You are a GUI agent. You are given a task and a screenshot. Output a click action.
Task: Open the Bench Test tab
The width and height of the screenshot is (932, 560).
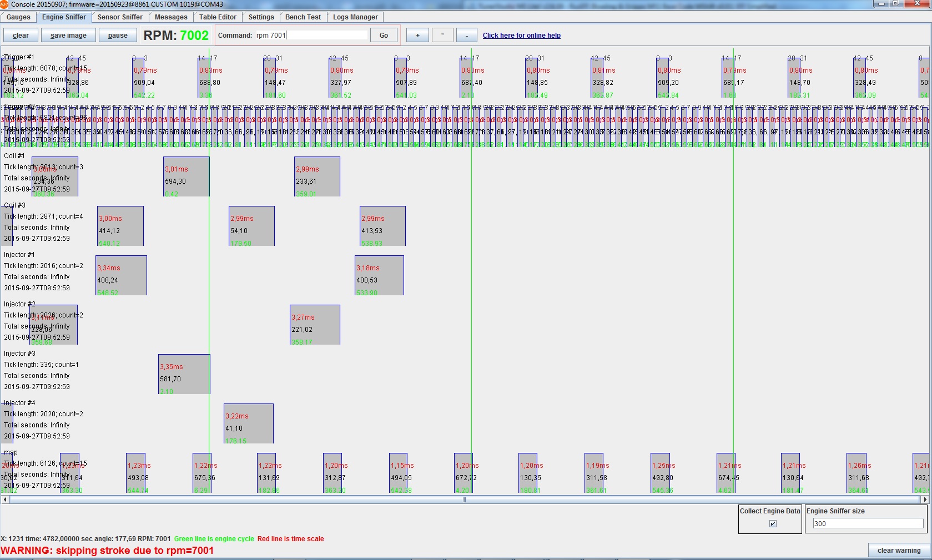(303, 17)
